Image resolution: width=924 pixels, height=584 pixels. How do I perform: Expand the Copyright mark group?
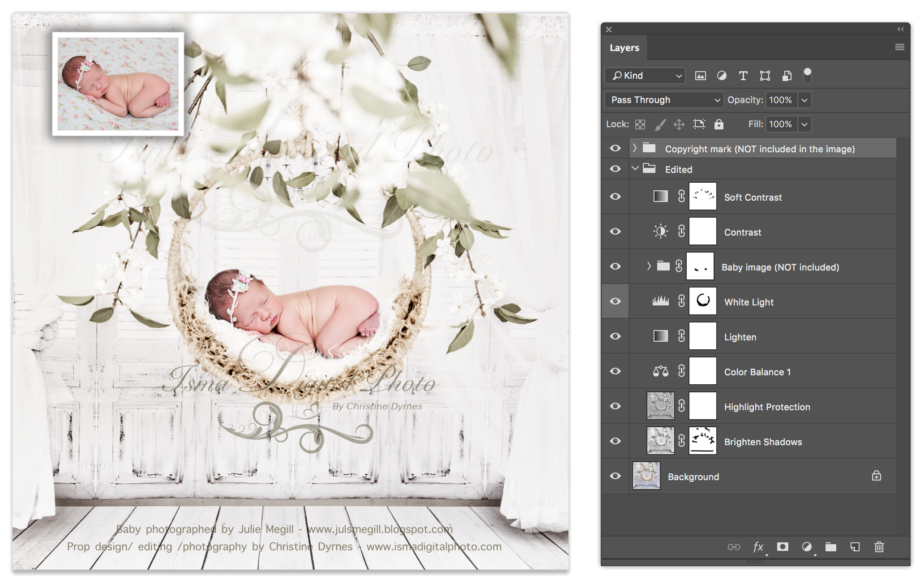coord(634,148)
